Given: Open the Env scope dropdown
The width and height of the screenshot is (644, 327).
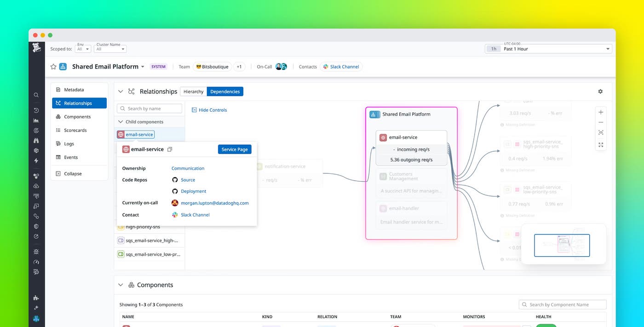Looking at the screenshot, I should pos(83,48).
